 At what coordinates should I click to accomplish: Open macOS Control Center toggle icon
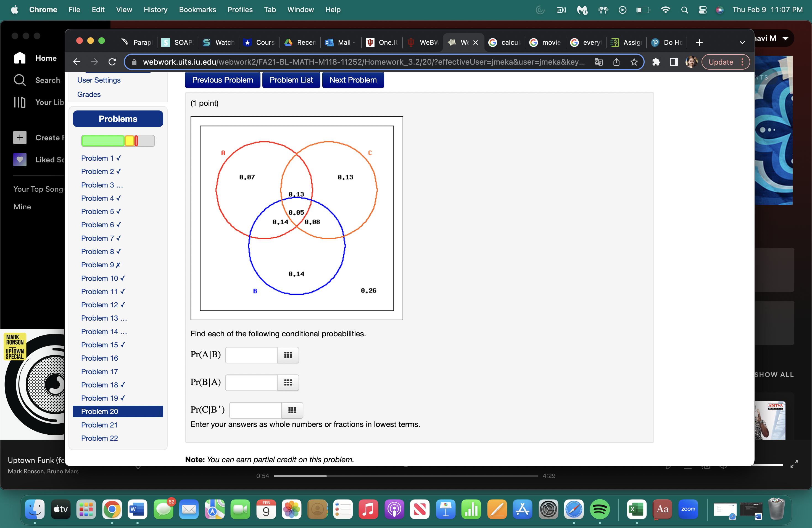click(702, 10)
